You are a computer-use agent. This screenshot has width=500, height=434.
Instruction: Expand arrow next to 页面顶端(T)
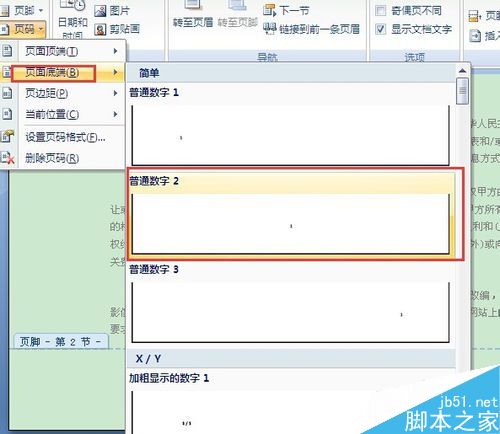(x=115, y=51)
